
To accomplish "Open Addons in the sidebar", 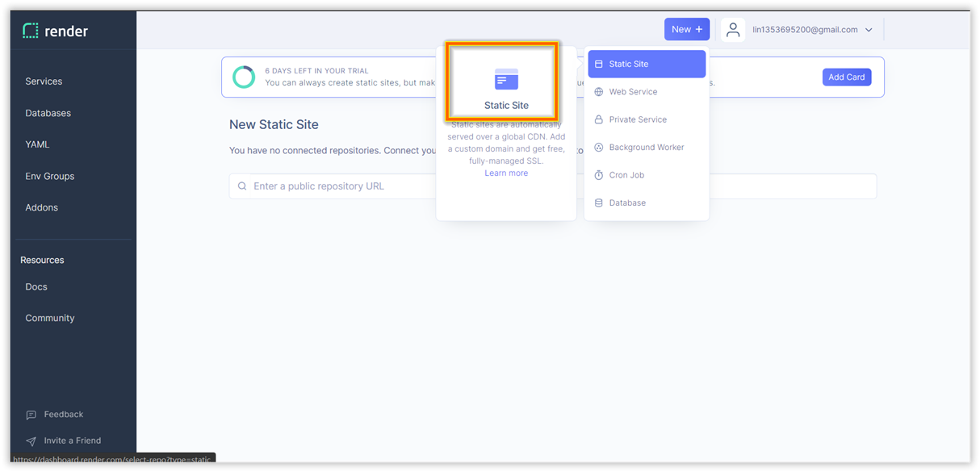I will click(41, 207).
